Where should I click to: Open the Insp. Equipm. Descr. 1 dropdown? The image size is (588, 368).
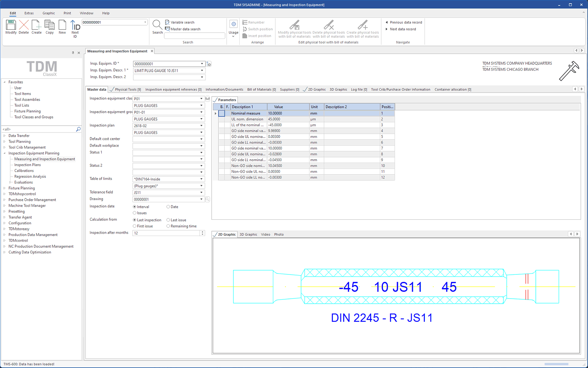pyautogui.click(x=202, y=70)
